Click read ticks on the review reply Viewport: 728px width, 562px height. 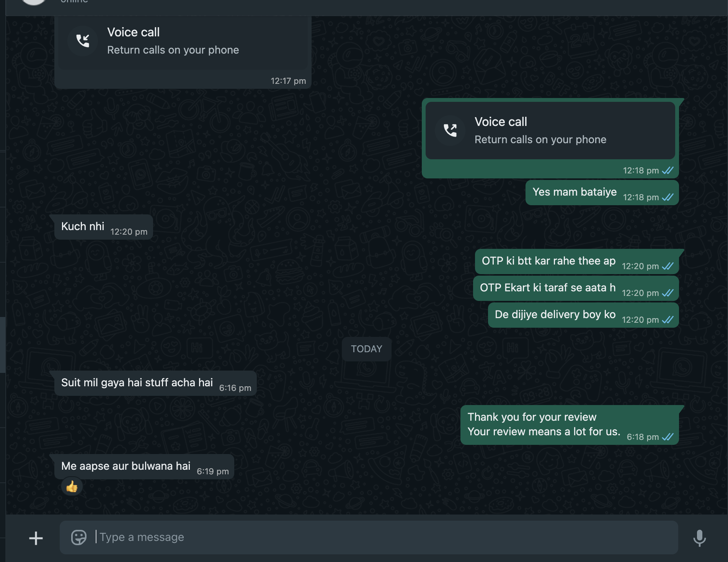tap(668, 437)
